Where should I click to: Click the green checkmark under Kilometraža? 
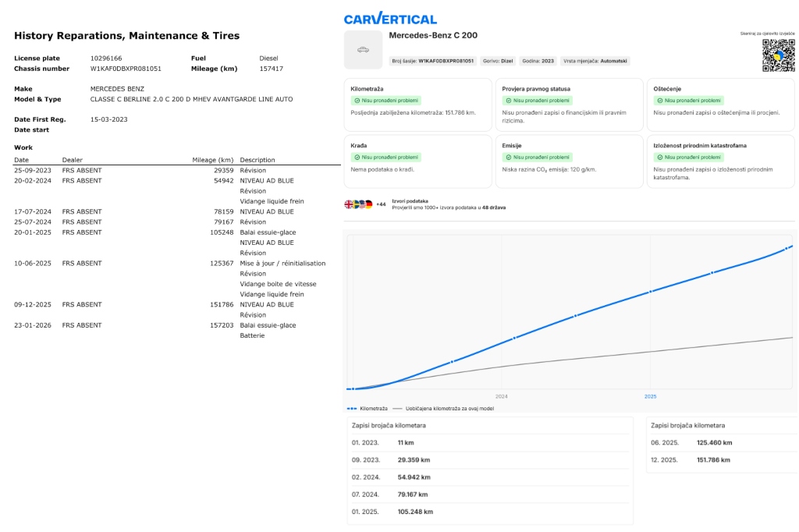click(x=357, y=101)
